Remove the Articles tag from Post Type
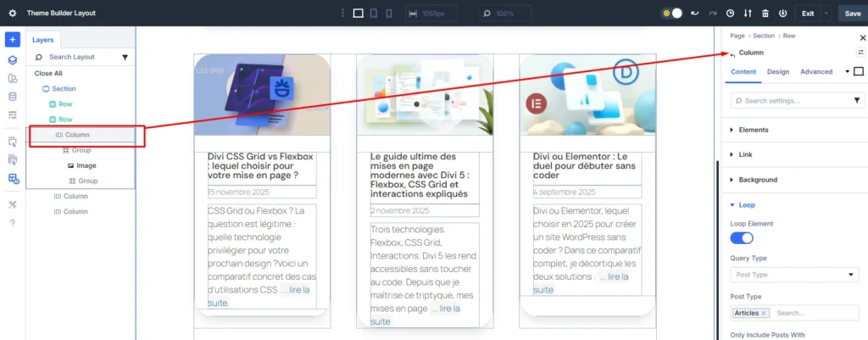Screen dimensions: 868x340 [764, 313]
